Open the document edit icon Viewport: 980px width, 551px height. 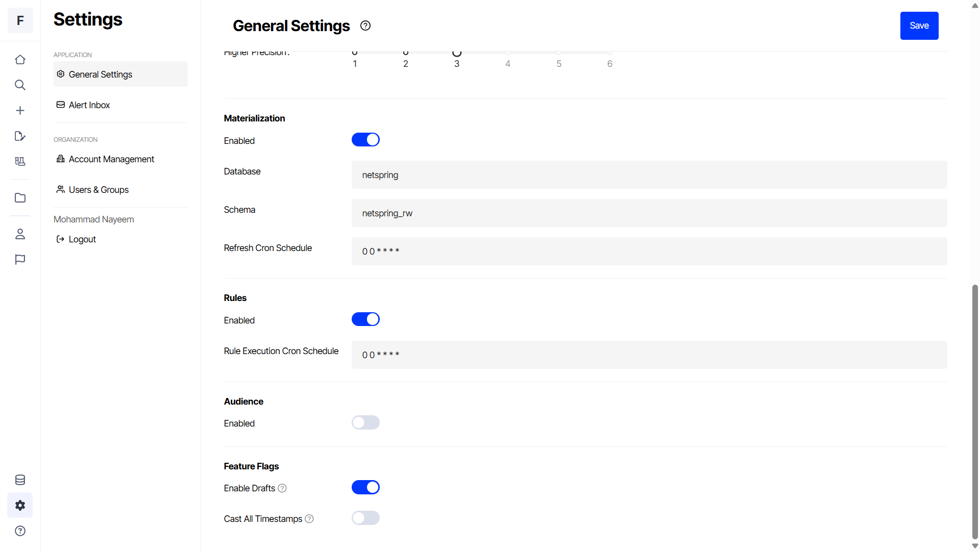[x=20, y=136]
